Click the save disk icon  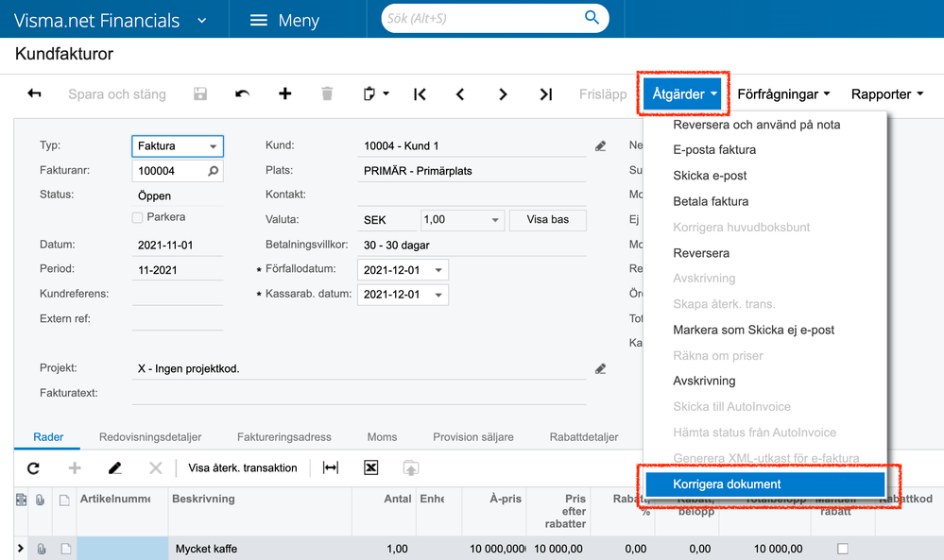200,93
